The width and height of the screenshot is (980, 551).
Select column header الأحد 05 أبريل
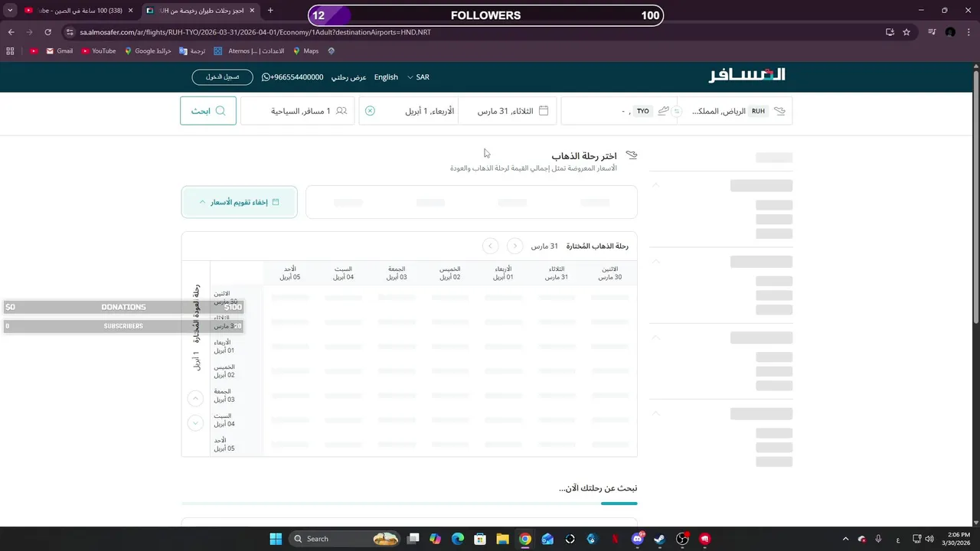(x=290, y=273)
